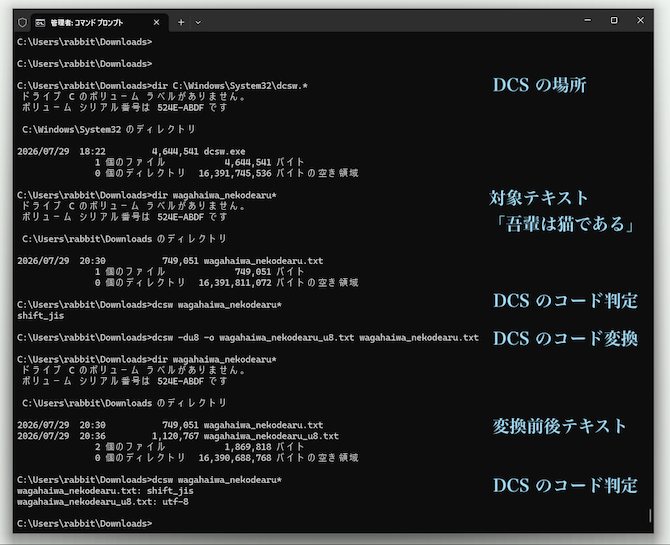Close the terminal window
Screen dimensions: 670x545
tap(640, 20)
